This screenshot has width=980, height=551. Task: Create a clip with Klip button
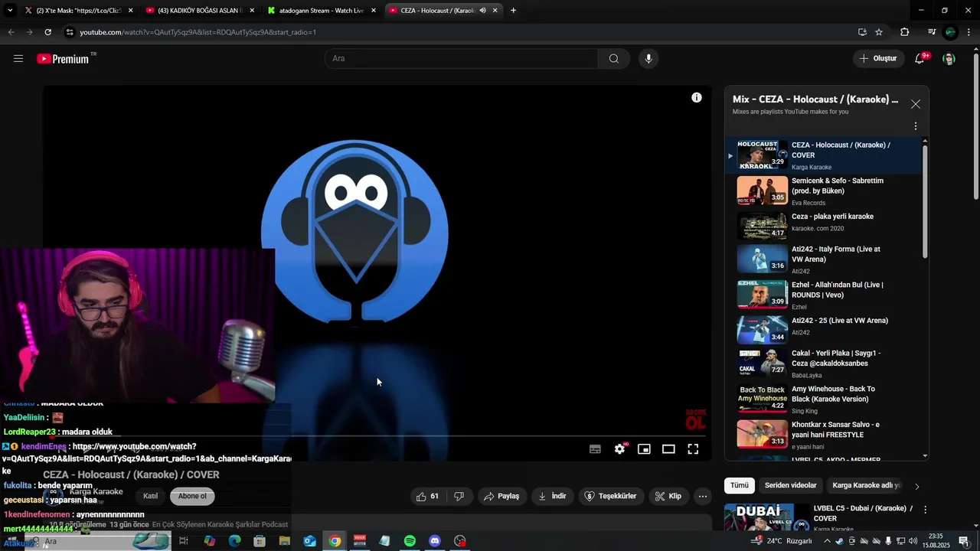(668, 496)
